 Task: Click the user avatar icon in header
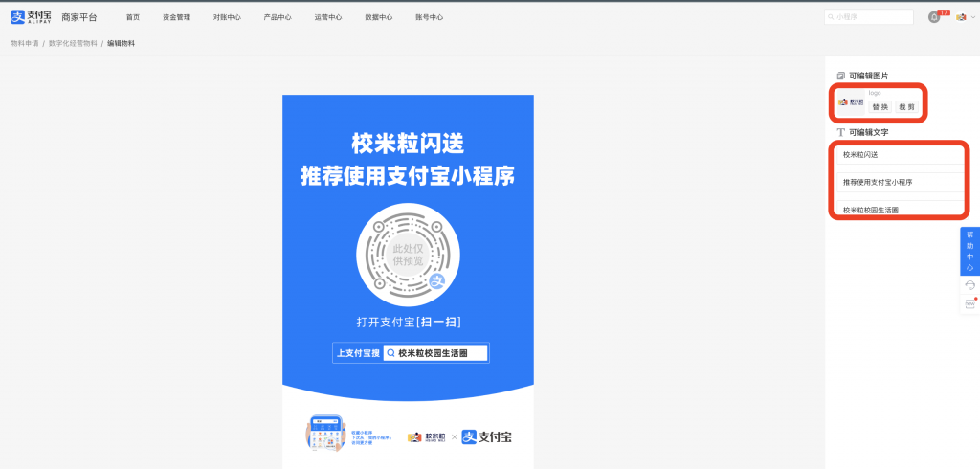[x=961, y=17]
